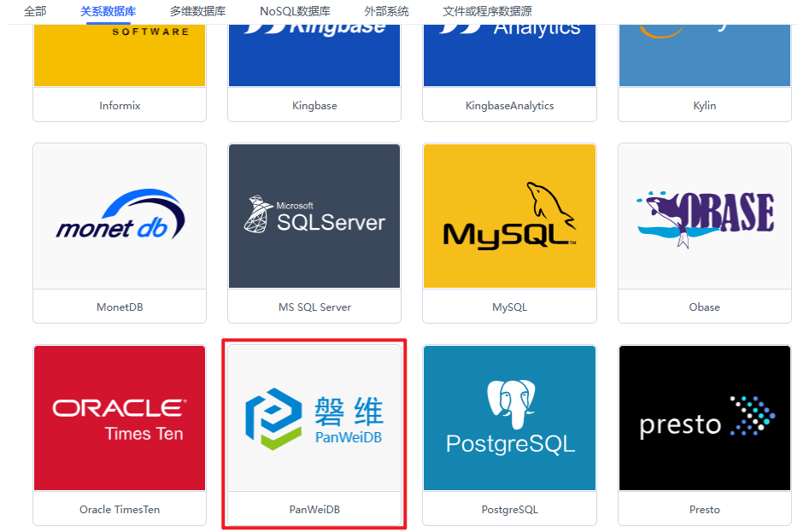Click the Oracle TimesTen caption text
Viewport: 798px width, 532px height.
click(120, 509)
